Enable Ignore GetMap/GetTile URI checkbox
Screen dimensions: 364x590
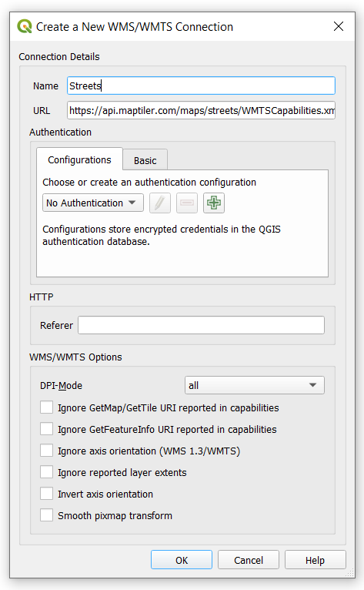point(47,407)
